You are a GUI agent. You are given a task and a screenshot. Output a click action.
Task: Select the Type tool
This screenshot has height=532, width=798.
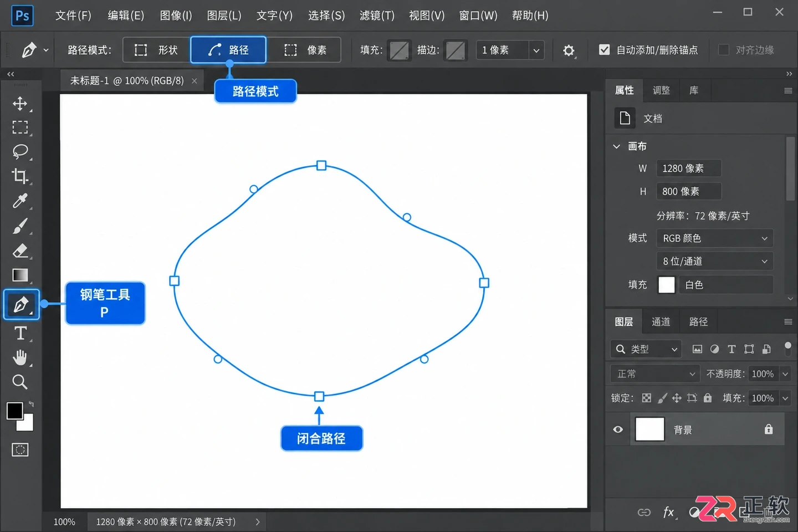(x=21, y=333)
